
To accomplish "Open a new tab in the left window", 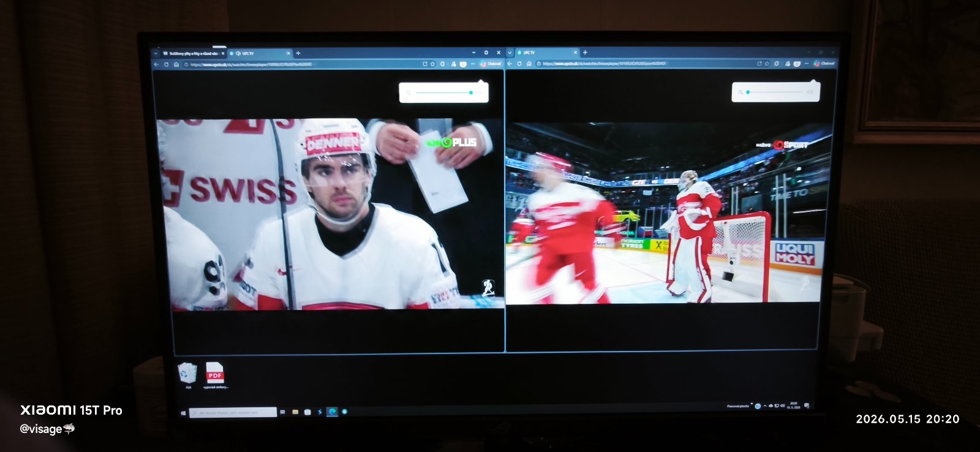I will coord(298,53).
